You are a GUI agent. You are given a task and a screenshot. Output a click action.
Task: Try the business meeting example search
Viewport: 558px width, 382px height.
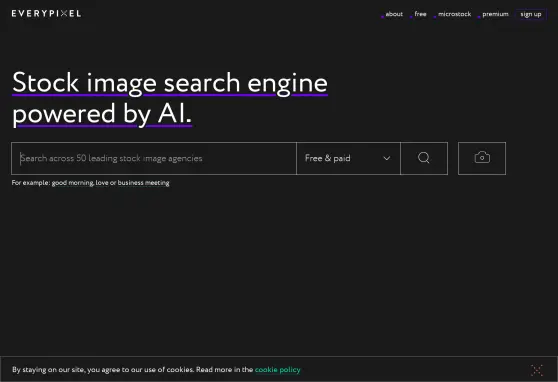coord(143,183)
